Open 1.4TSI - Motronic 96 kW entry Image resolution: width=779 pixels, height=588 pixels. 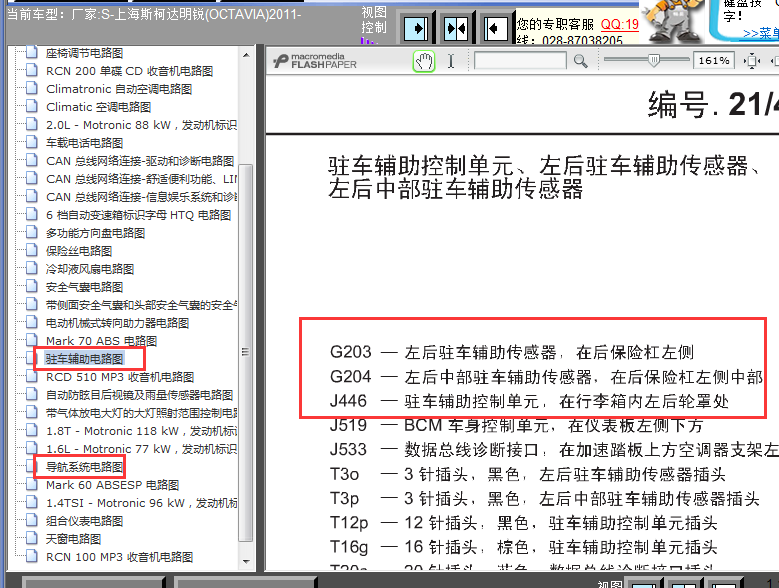tap(141, 503)
